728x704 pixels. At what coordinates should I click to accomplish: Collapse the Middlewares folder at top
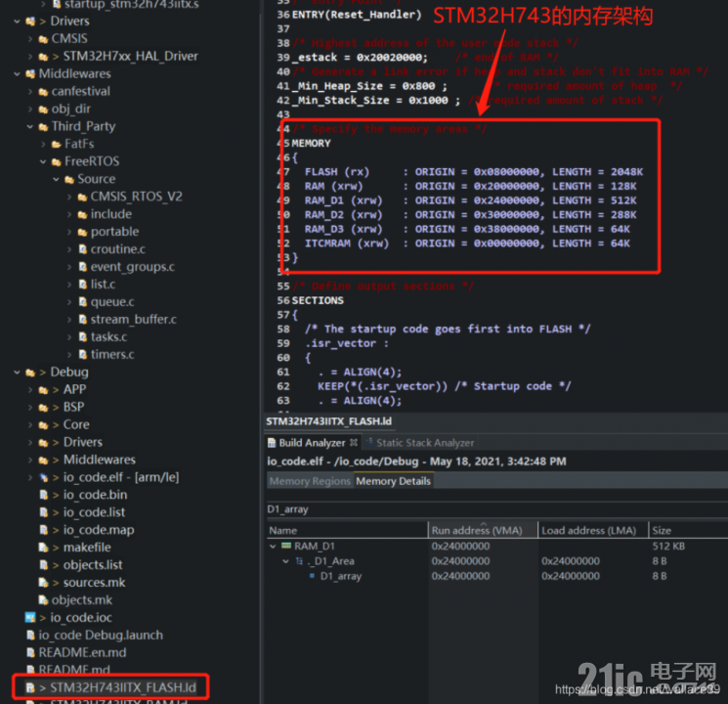[x=18, y=74]
